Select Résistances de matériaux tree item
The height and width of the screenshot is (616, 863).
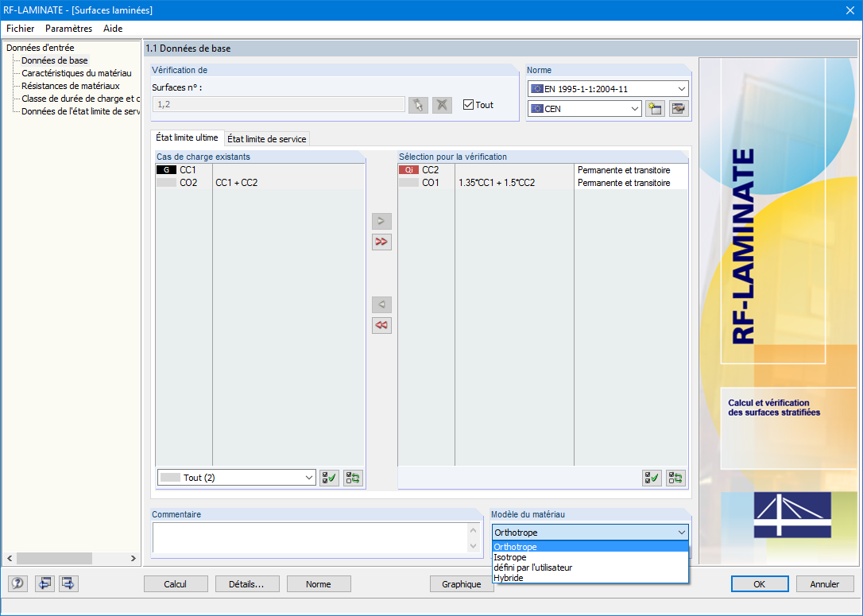pos(71,86)
